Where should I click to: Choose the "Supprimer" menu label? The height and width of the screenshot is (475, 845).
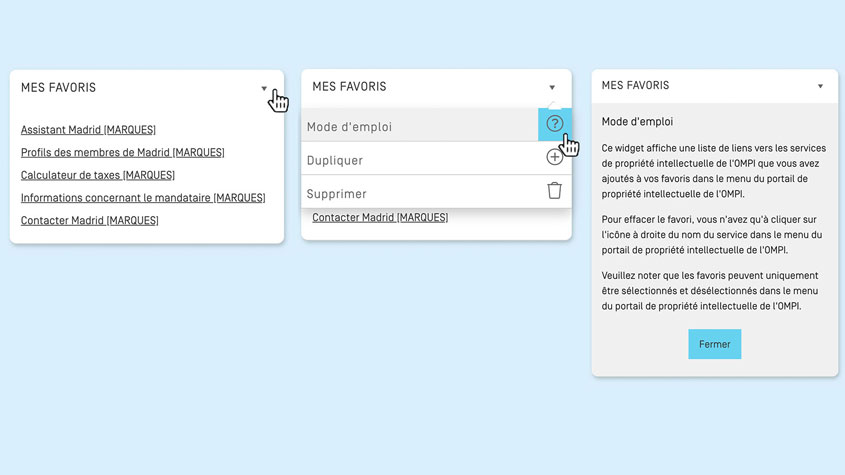click(337, 194)
